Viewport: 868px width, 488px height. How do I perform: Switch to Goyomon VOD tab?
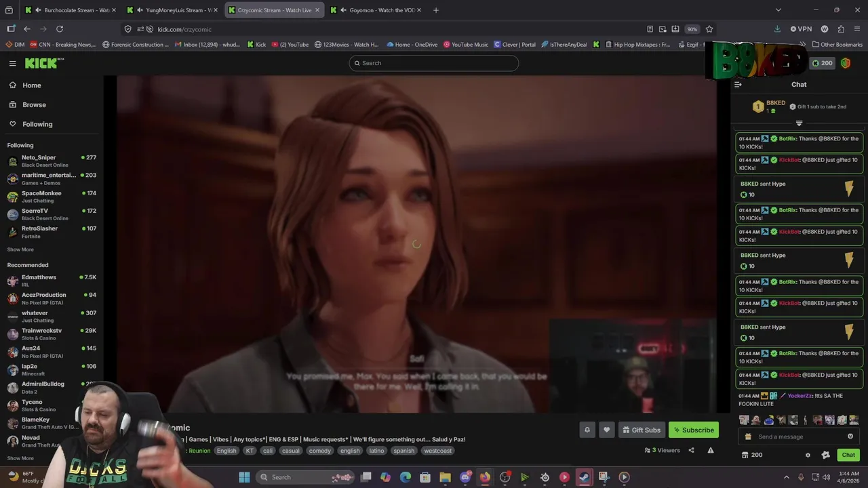coord(375,10)
